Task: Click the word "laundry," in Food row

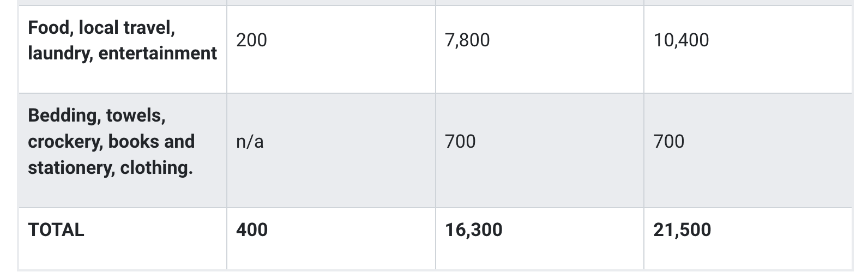Action: pos(61,53)
